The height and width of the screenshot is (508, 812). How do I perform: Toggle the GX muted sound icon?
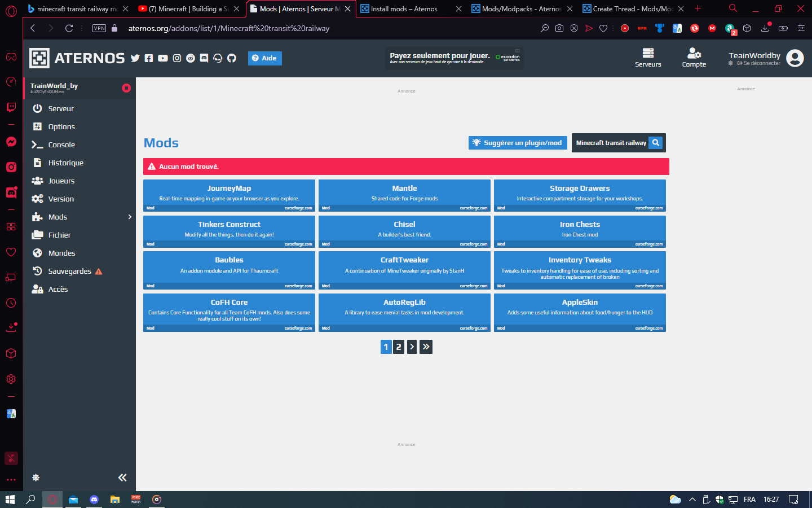(x=11, y=458)
